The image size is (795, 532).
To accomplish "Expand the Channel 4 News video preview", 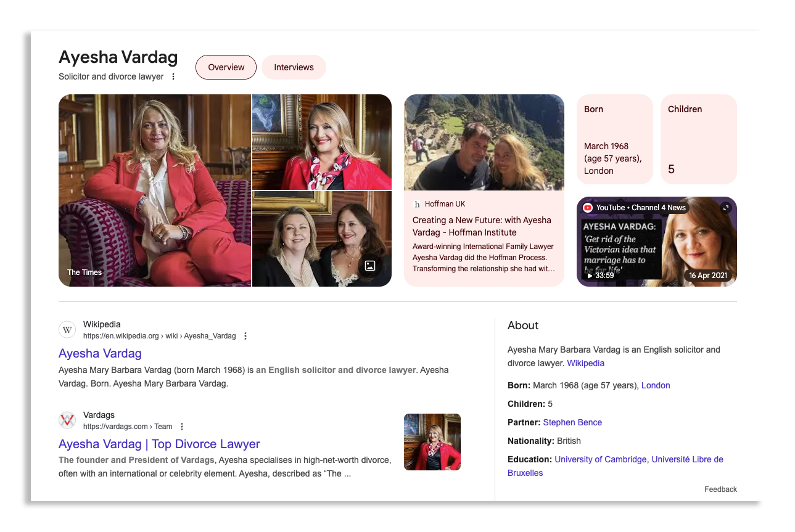I will (725, 208).
